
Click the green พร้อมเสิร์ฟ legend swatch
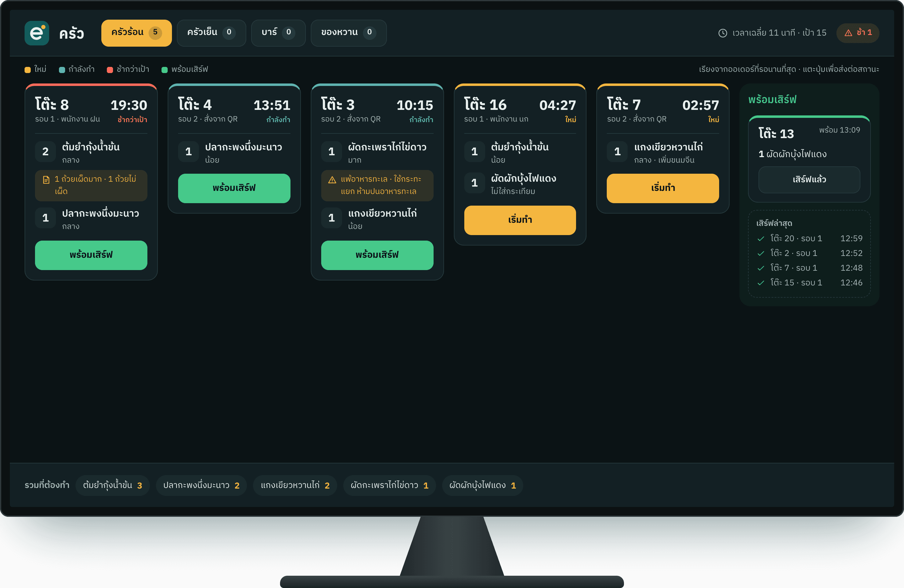[165, 70]
